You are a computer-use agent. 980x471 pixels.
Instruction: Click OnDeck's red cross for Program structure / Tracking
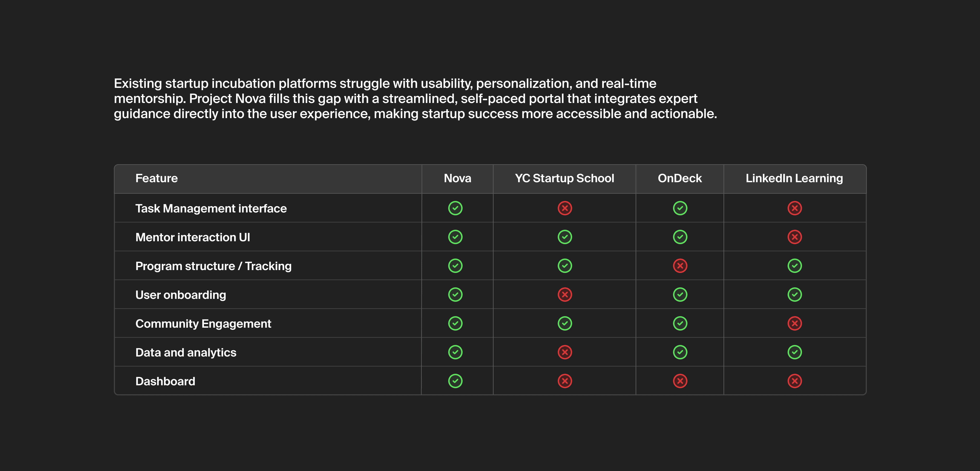coord(680,266)
